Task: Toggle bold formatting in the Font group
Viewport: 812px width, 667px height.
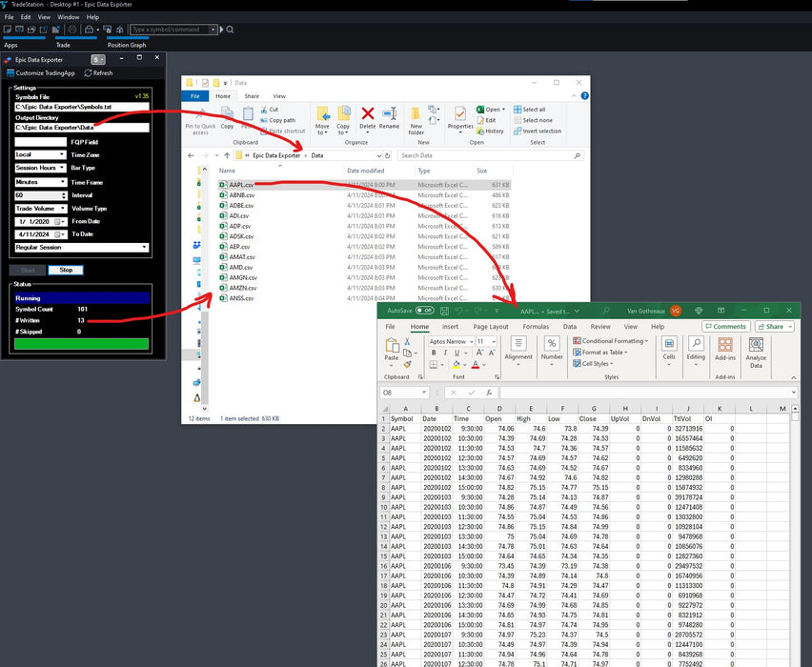Action: pos(434,352)
